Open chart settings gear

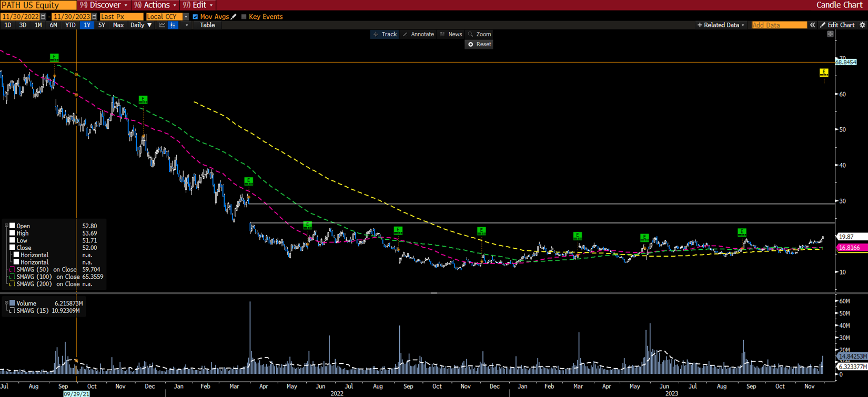coord(862,25)
